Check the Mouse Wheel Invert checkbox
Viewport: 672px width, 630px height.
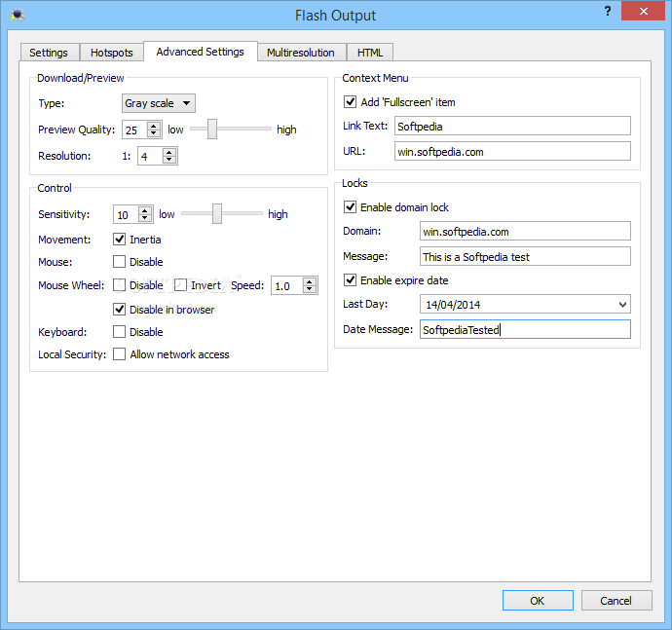click(180, 285)
